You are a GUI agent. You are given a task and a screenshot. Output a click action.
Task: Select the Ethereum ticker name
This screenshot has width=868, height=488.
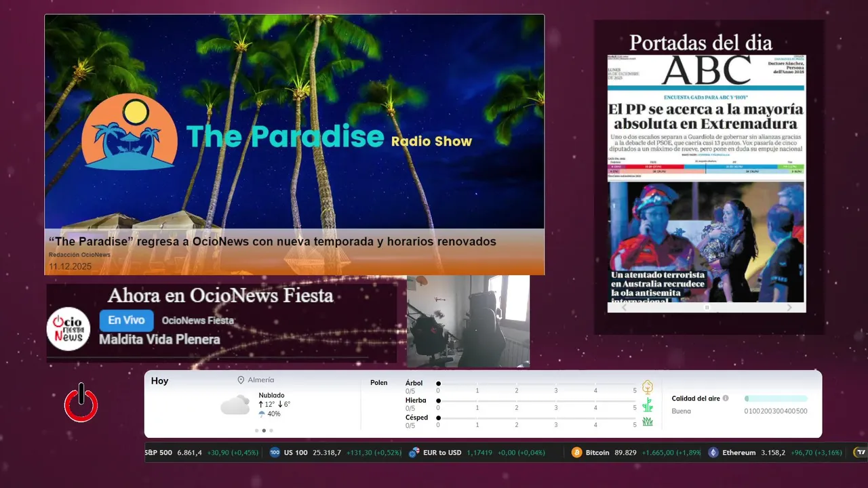(739, 453)
